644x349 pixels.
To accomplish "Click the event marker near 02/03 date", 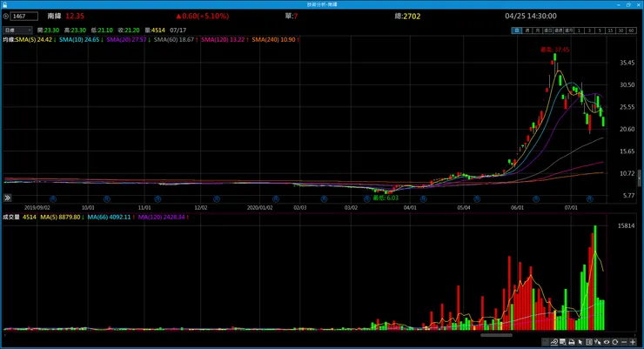I will [x=324, y=198].
